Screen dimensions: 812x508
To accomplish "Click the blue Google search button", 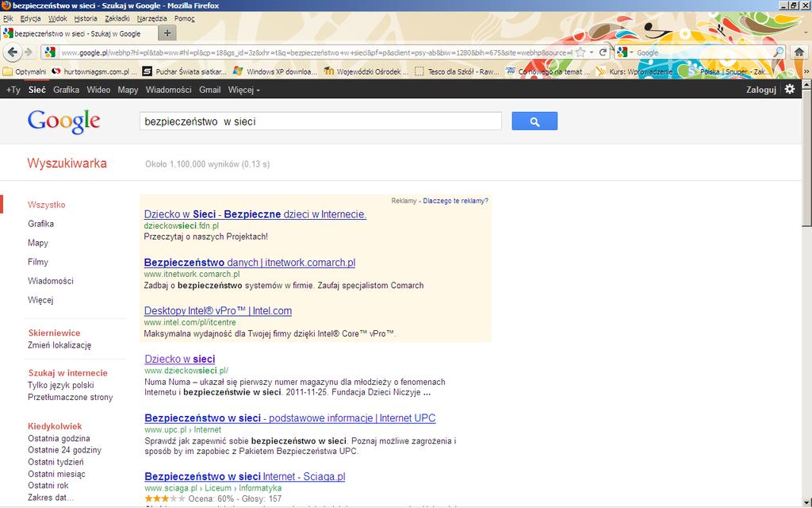I will pyautogui.click(x=534, y=121).
